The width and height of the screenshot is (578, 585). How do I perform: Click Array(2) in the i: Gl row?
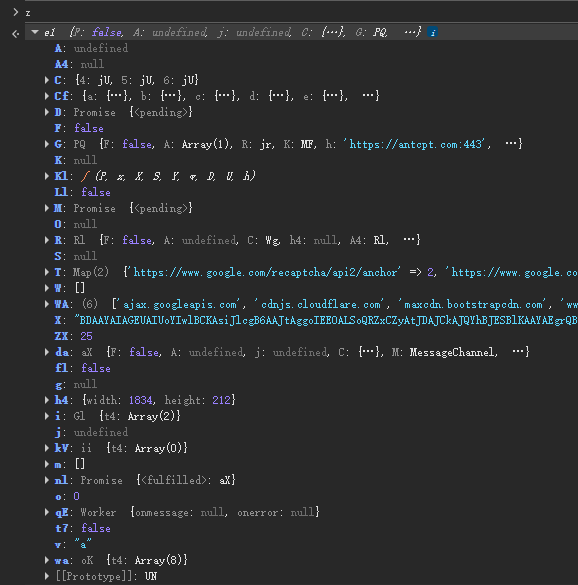pyautogui.click(x=151, y=416)
